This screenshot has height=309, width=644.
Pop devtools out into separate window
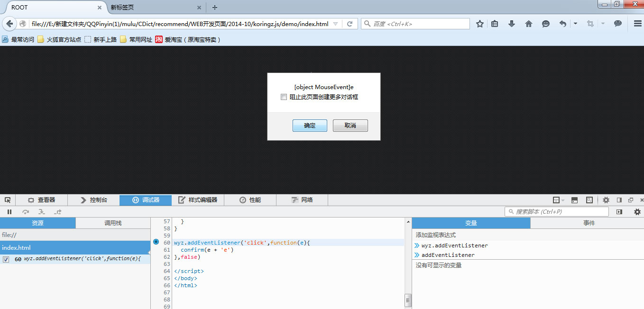point(631,200)
